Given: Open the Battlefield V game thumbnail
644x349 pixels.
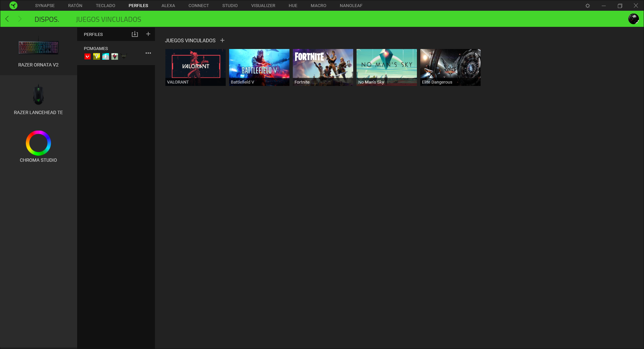Looking at the screenshot, I should [x=259, y=67].
